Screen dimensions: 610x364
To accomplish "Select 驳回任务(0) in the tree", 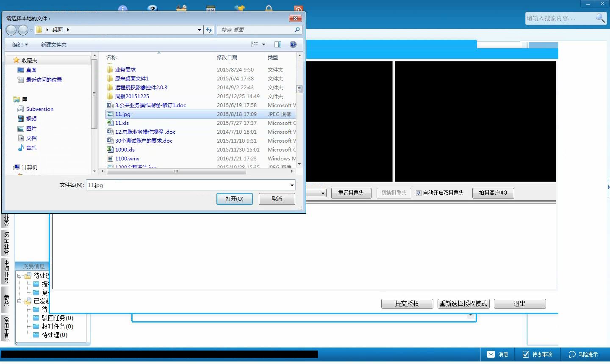I will click(x=57, y=318).
